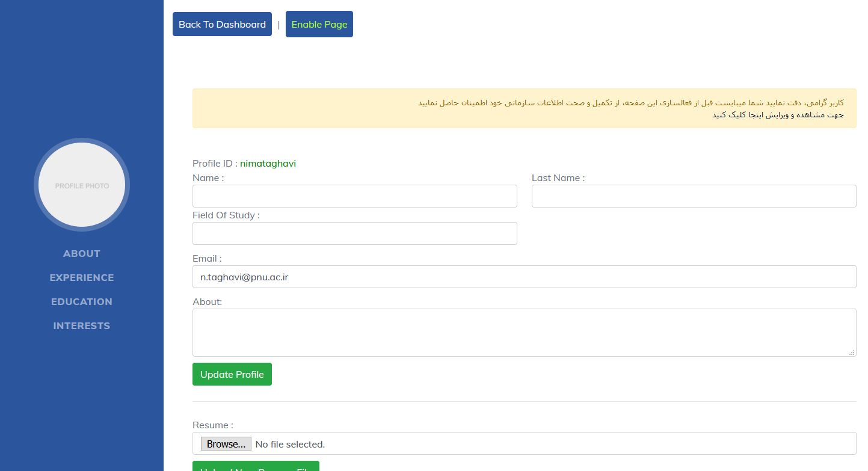
Task: Click the 'Field Of Study :' label
Action: [226, 215]
